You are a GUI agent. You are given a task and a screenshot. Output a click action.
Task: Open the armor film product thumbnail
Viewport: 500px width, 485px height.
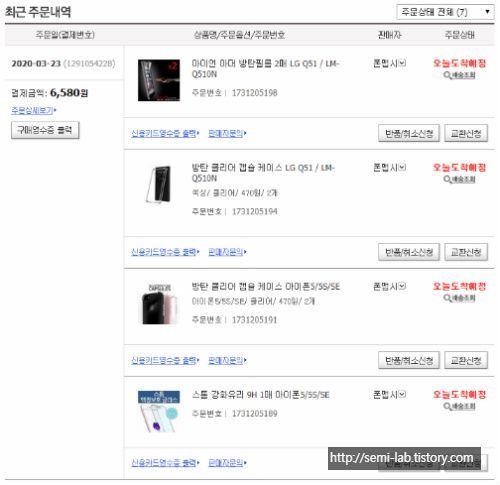click(159, 80)
